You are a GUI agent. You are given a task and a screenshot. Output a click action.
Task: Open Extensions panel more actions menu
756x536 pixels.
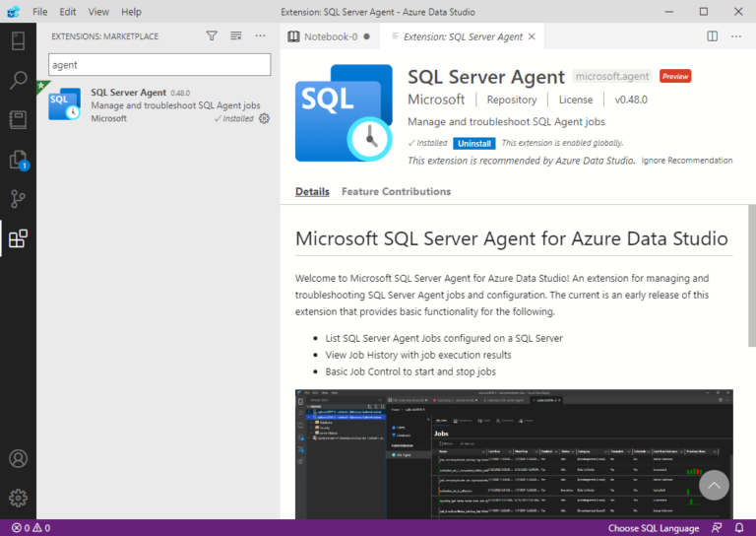click(x=260, y=35)
